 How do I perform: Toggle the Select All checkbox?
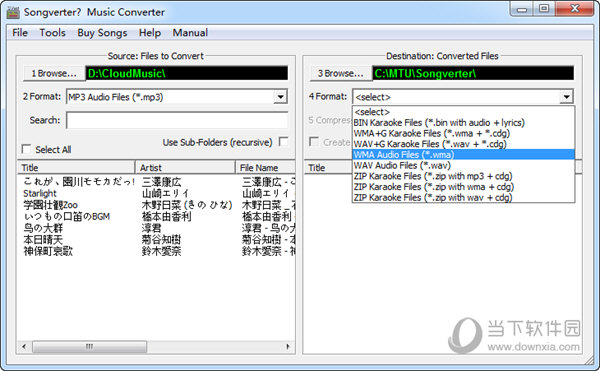pos(26,149)
